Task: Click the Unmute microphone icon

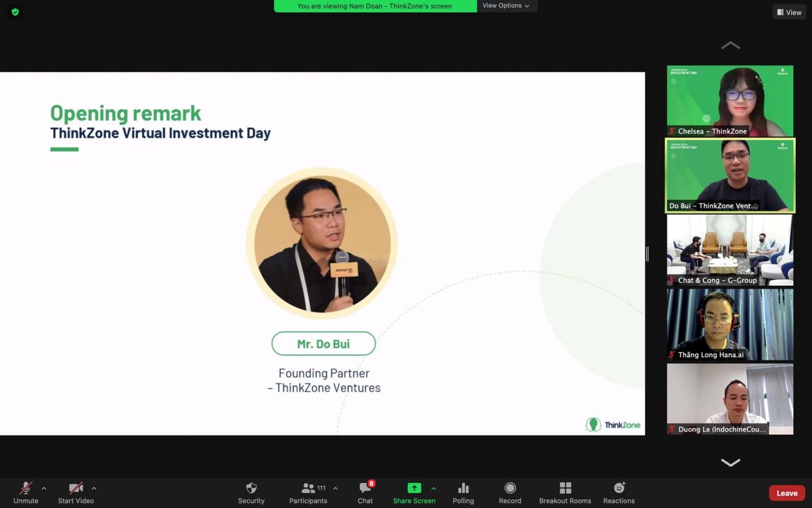Action: [x=26, y=488]
